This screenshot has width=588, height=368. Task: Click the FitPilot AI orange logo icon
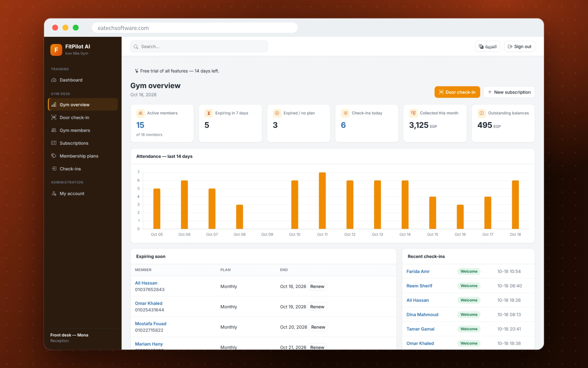point(56,50)
